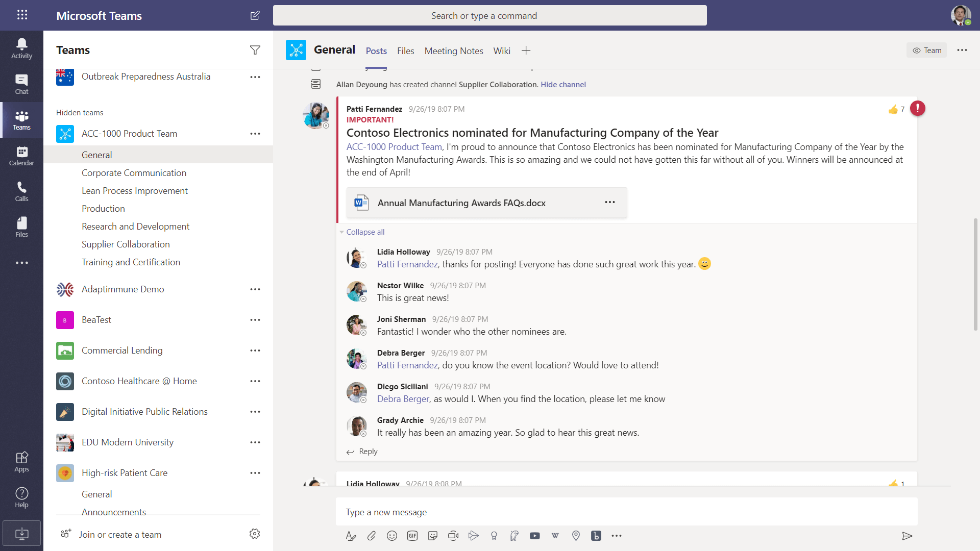Screen dimensions: 980x551
Task: Open the Activity feed
Action: tap(21, 48)
